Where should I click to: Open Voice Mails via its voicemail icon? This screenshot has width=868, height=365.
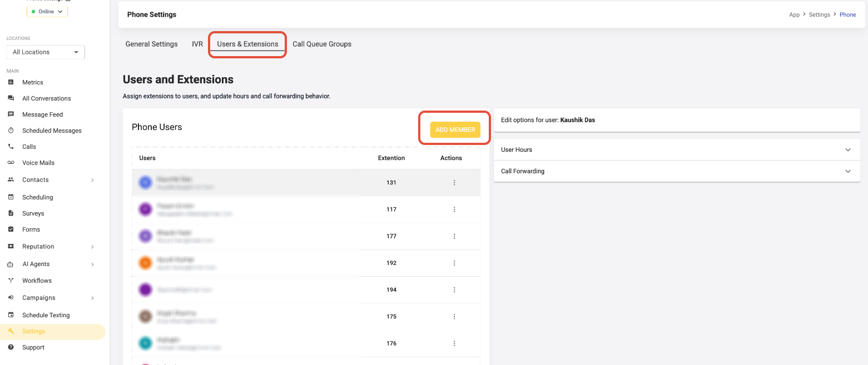coord(11,163)
